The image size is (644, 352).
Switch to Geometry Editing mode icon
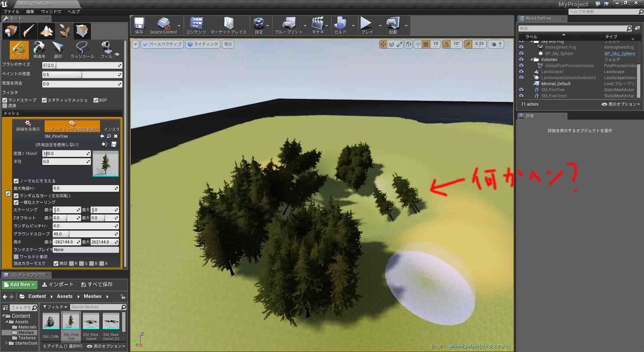click(82, 31)
